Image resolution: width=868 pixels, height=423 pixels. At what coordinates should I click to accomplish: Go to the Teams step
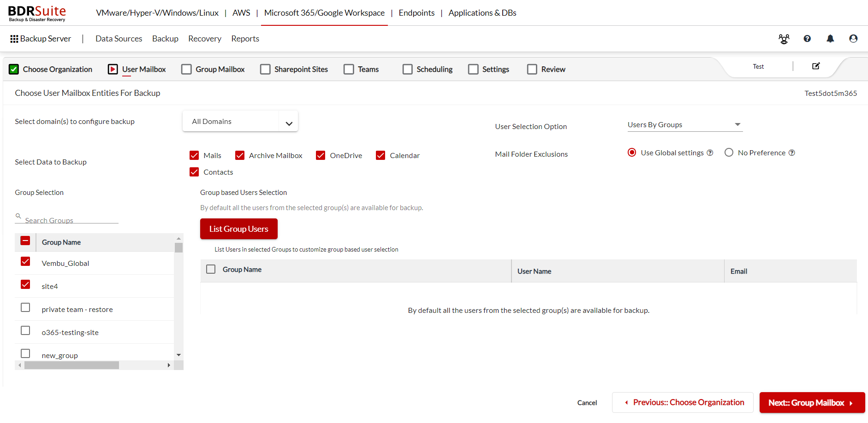[x=361, y=69]
